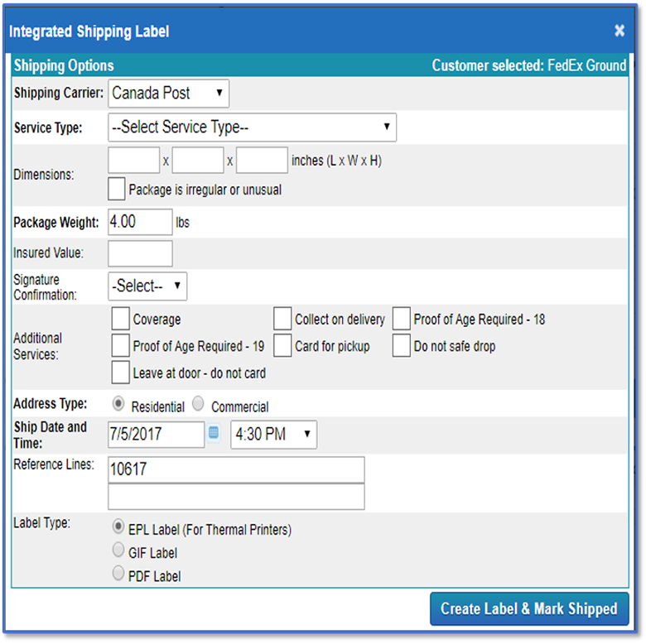
Task: Enable the Coverage additional service
Action: 121,319
